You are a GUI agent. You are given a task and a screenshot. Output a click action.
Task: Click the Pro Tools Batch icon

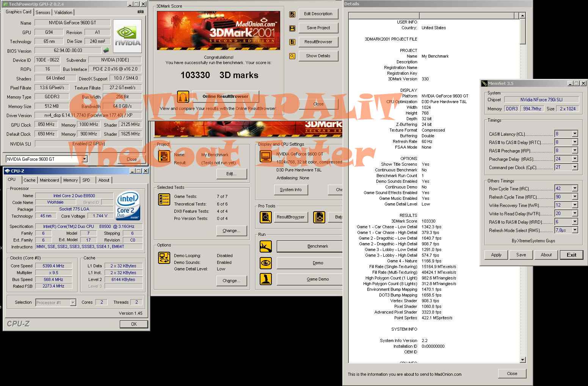(x=320, y=217)
